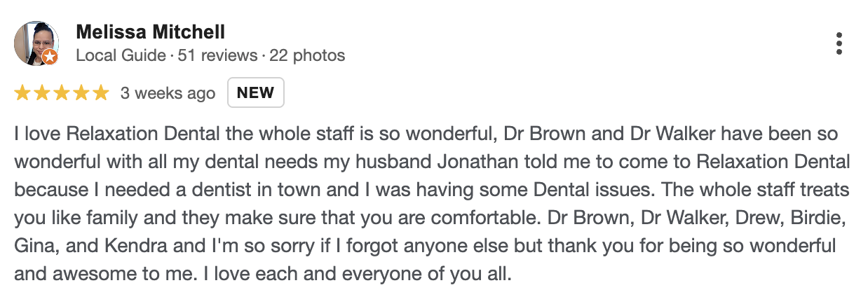The image size is (868, 304).
Task: Click the reviewer name Melissa Mitchell
Action: 150,32
